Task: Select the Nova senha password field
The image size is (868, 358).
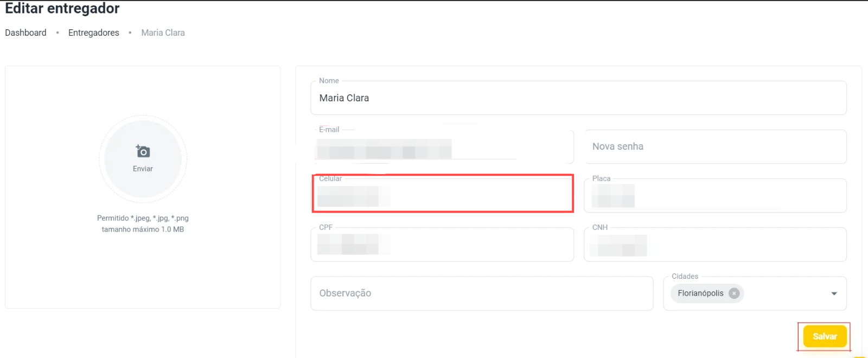Action: (x=714, y=146)
